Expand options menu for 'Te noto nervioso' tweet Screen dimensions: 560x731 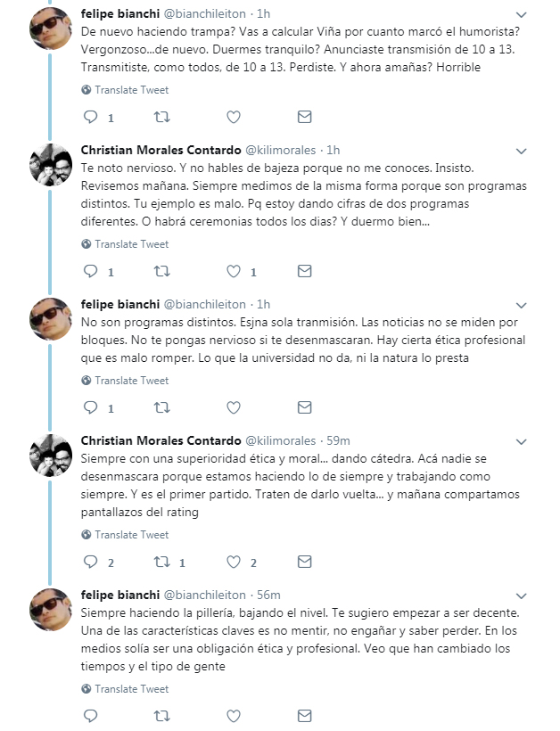pos(542,149)
